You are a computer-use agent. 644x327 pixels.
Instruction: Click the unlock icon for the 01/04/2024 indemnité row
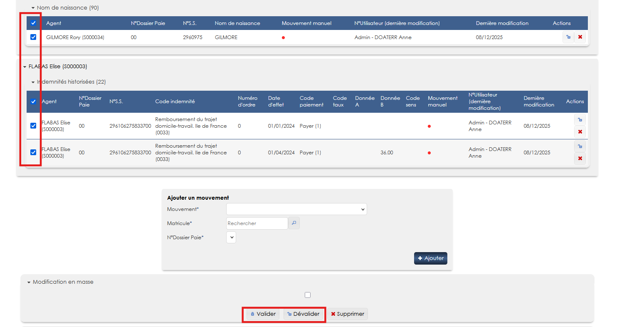pos(580,146)
